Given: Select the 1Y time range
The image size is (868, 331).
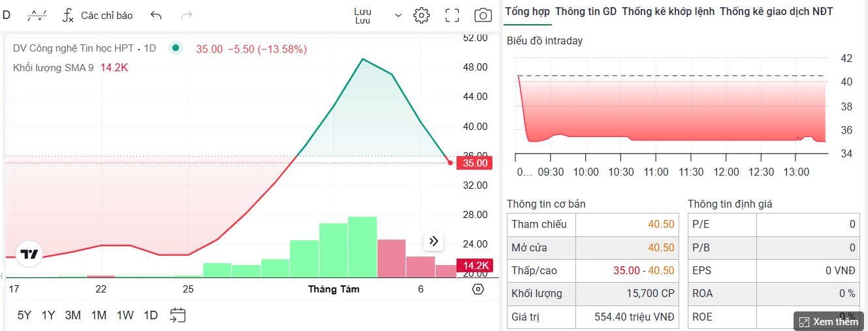Looking at the screenshot, I should [x=48, y=315].
